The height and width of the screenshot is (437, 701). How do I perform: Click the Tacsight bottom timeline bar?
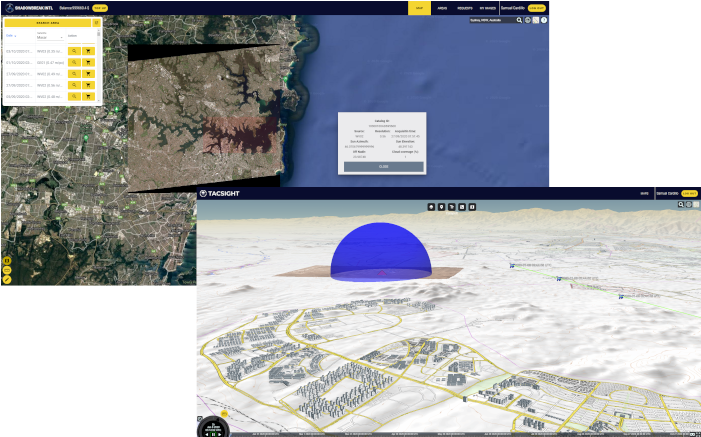(x=460, y=434)
